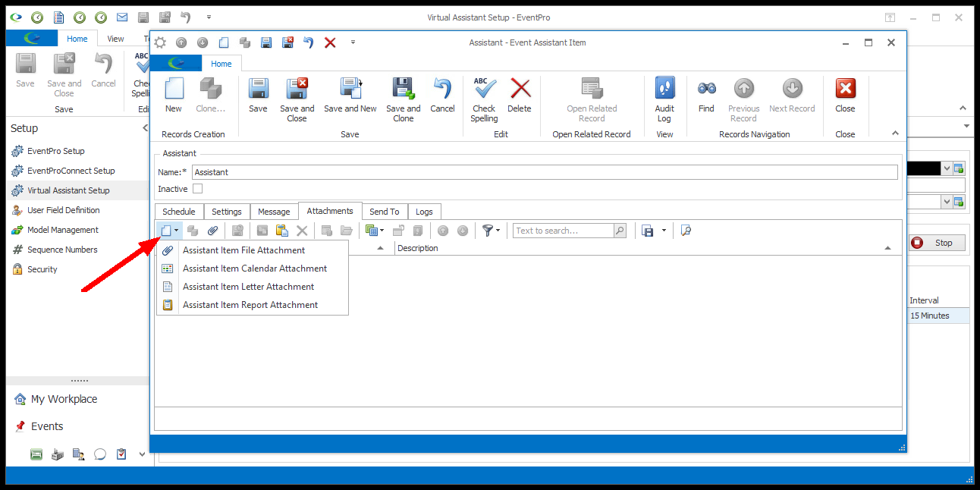Click Save and Close in the Assistant ribbon

pos(297,100)
